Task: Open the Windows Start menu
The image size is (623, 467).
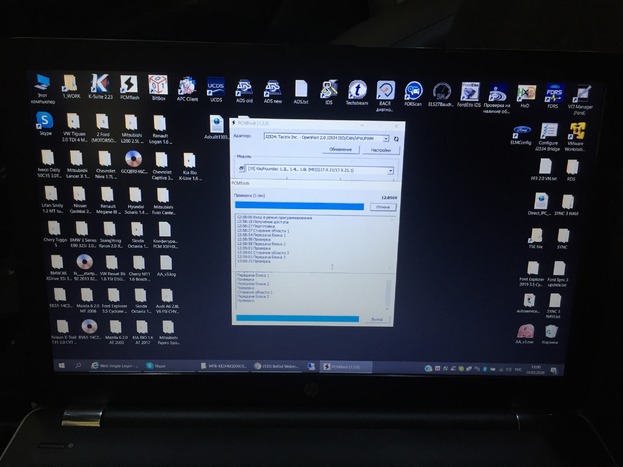Action: pyautogui.click(x=61, y=366)
